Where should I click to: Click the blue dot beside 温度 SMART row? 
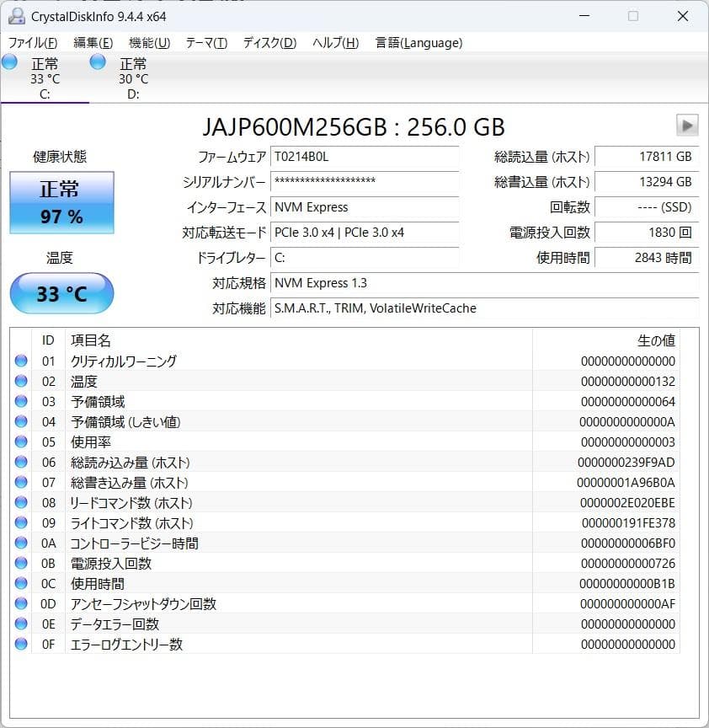tap(21, 381)
